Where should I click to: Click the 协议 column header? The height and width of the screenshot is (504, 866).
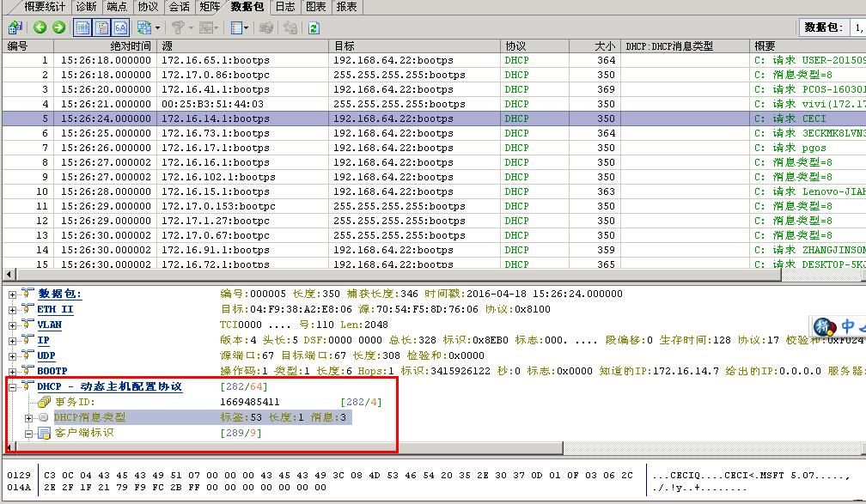[x=534, y=46]
